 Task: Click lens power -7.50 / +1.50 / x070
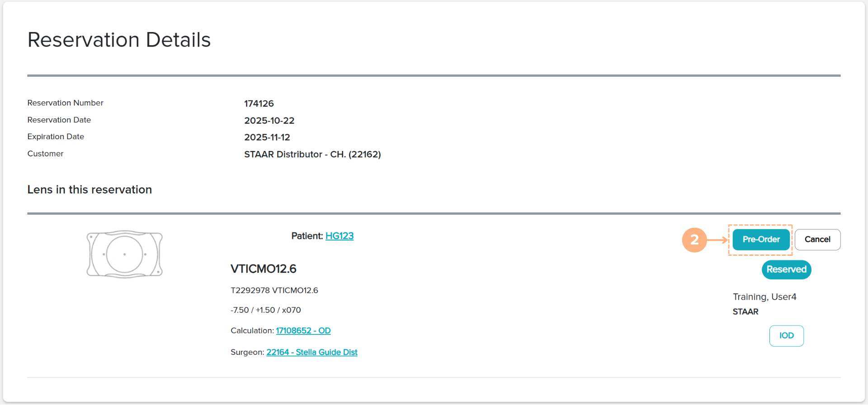click(266, 310)
